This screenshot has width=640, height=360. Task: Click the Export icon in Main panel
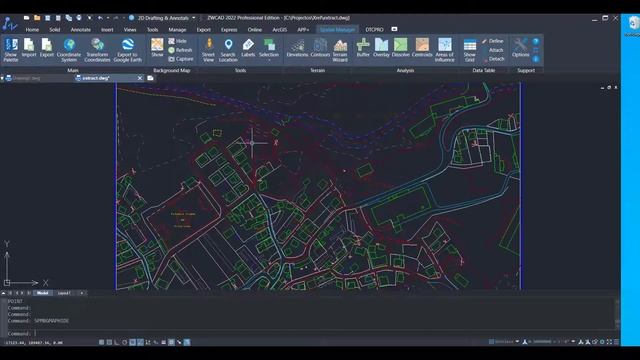[47, 48]
